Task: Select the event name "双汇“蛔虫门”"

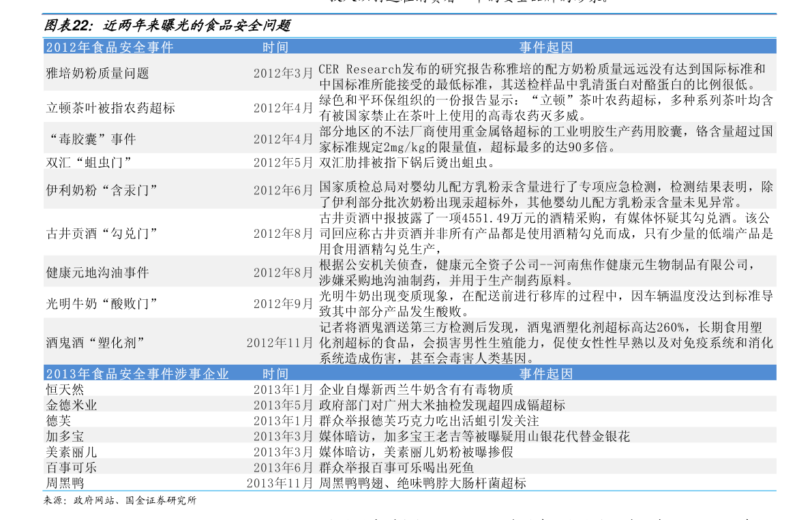Action: [89, 163]
